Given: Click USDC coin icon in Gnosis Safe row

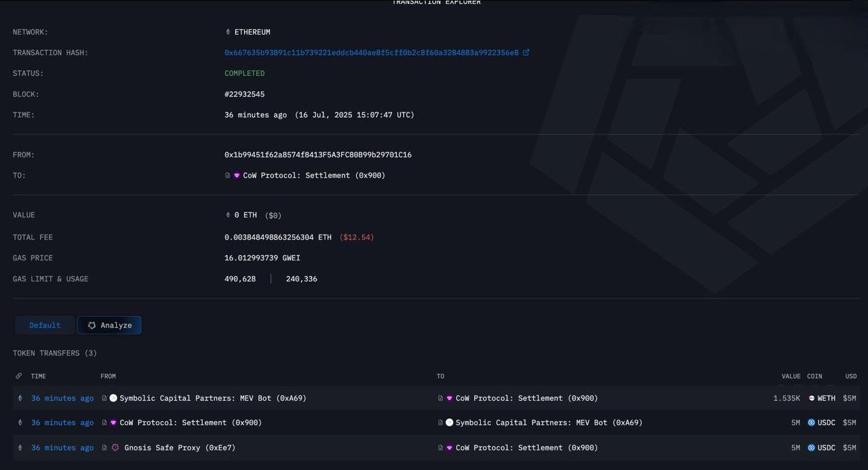Looking at the screenshot, I should click(x=812, y=448).
